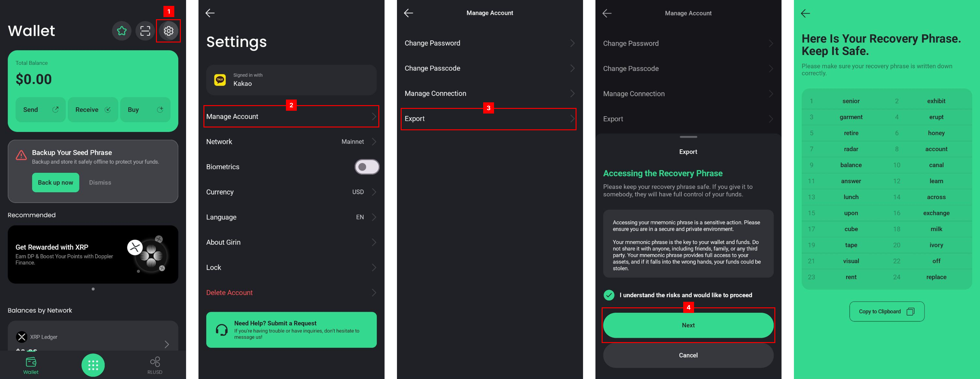The height and width of the screenshot is (379, 980).
Task: Go back from the Recovery Phrase screen
Action: pyautogui.click(x=805, y=13)
